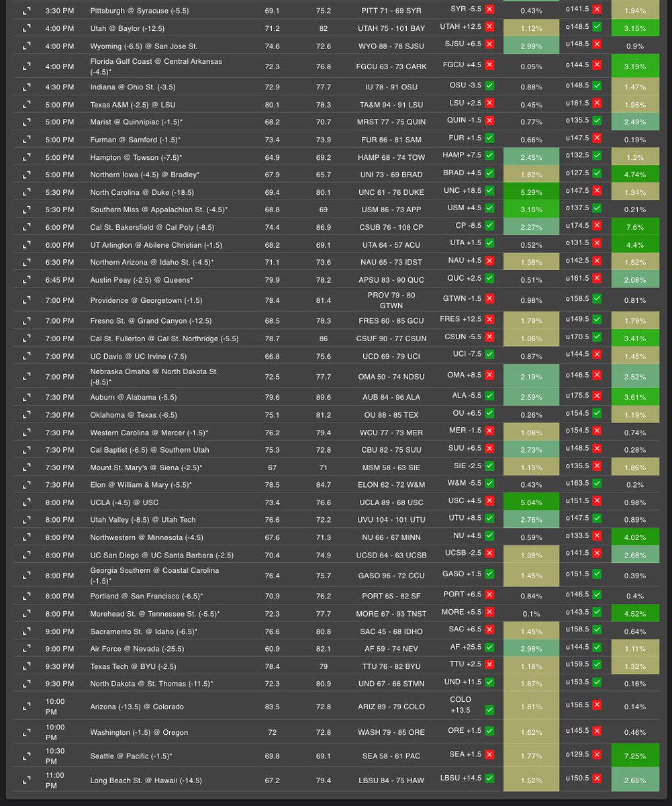Select 'Mount St. Mary's @ Siena (-2.5)*' matchup

146,467
